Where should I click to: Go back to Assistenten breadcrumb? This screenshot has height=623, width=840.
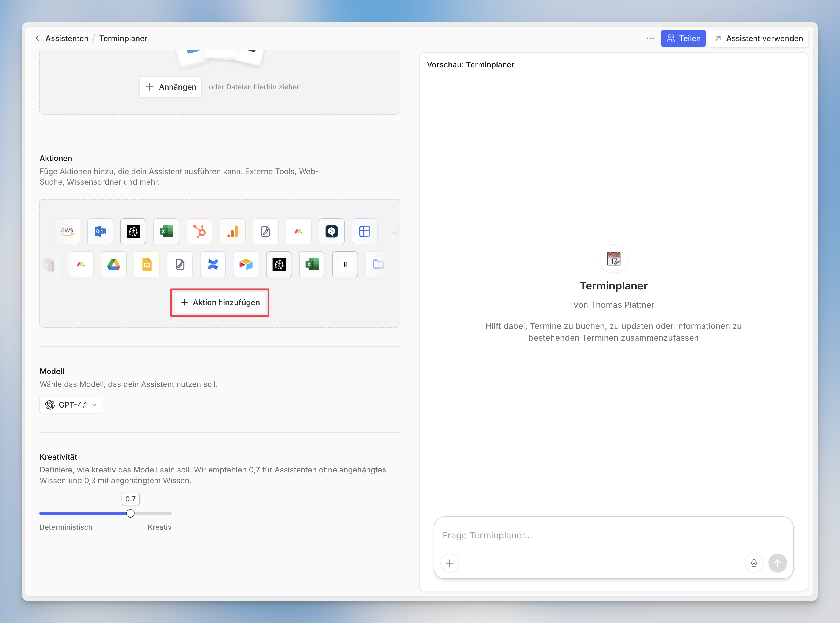[67, 38]
